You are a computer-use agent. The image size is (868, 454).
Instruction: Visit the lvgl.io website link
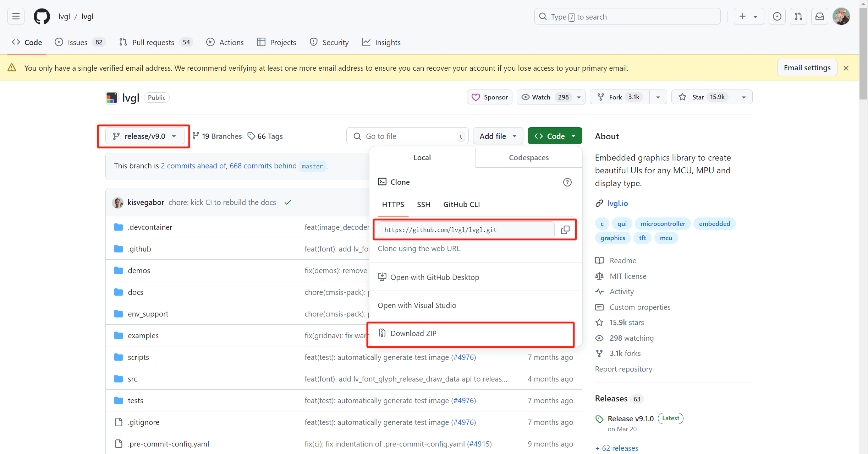click(x=618, y=203)
